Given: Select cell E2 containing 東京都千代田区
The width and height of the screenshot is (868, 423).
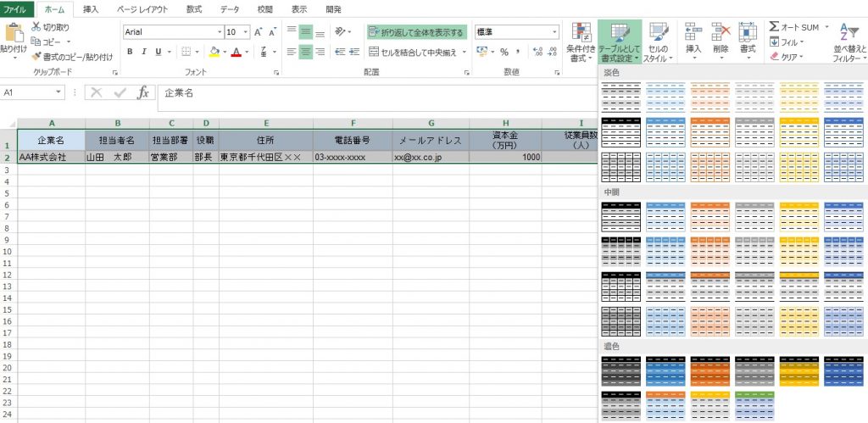Looking at the screenshot, I should (265, 157).
